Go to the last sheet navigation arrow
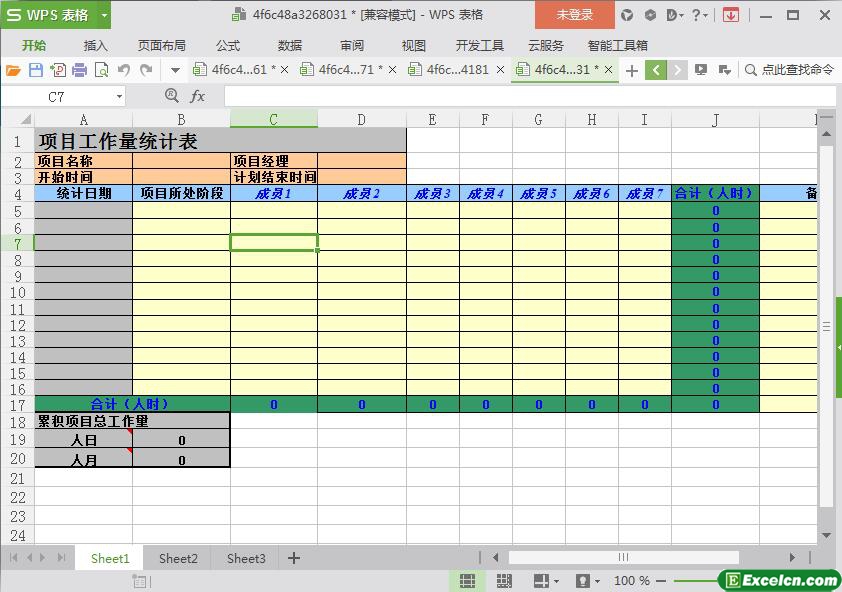This screenshot has height=592, width=842. [x=62, y=558]
